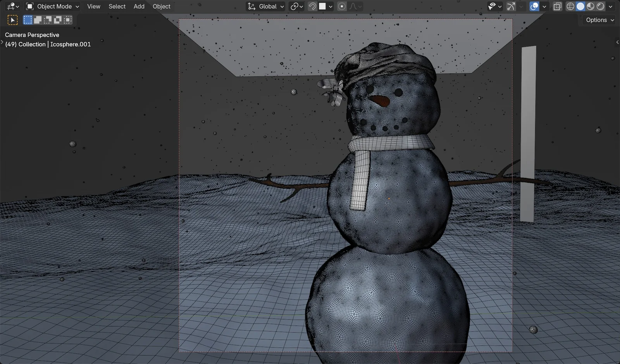Viewport: 620px width, 364px height.
Task: Open the Add menu
Action: pyautogui.click(x=139, y=6)
